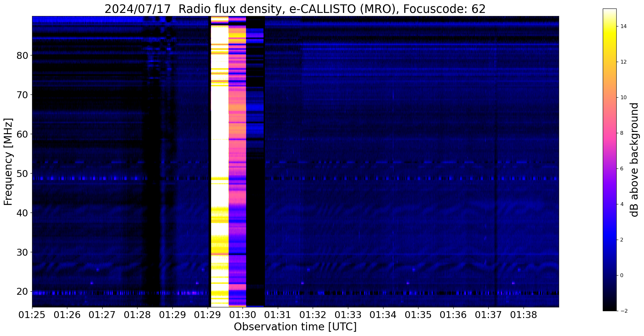This screenshot has height=336, width=644.
Task: Click the colorbar tick label 12
Action: pyautogui.click(x=623, y=62)
